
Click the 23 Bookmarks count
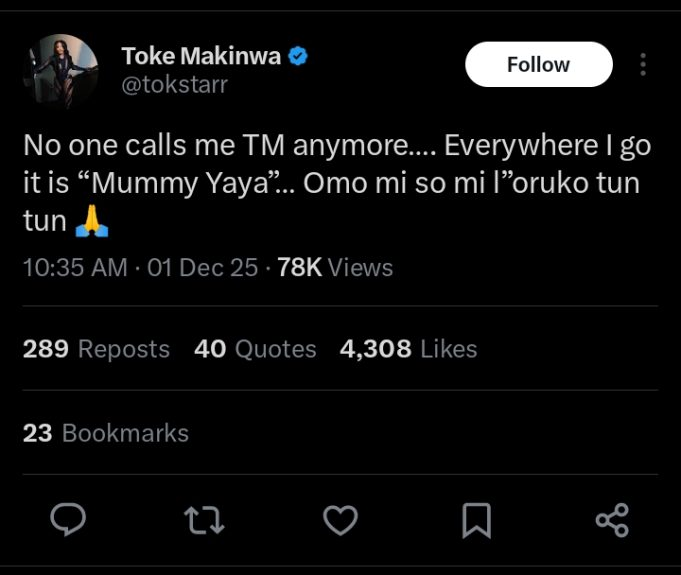[105, 433]
